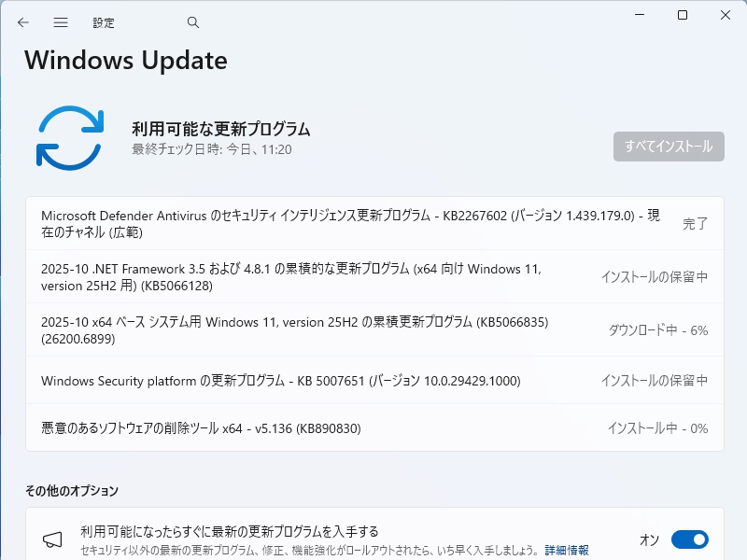Minimize the Settings window
Image resolution: width=747 pixels, height=560 pixels.
[640, 15]
